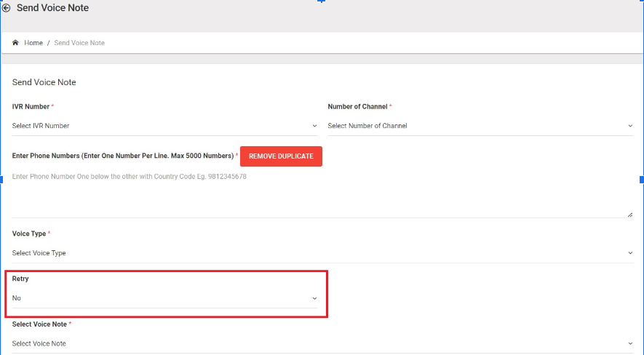Click the Send Voice Note section heading
The image size is (644, 355).
[44, 82]
